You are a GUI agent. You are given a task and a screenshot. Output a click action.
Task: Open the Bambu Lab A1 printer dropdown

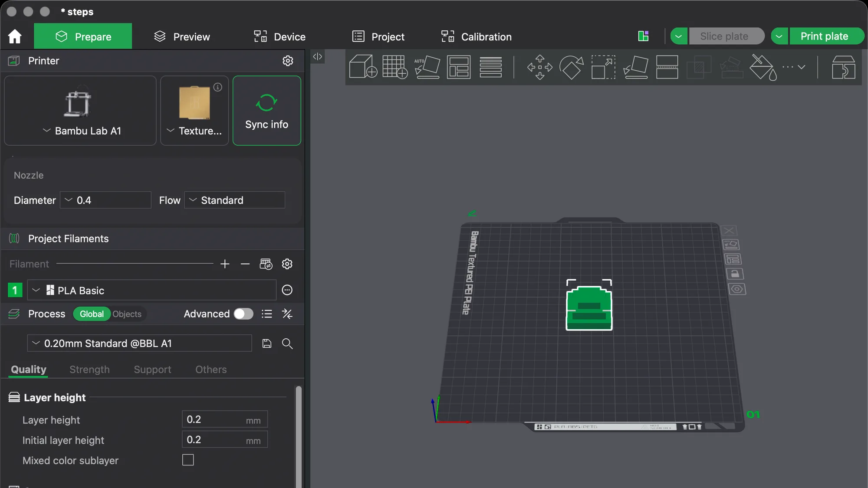coord(80,111)
